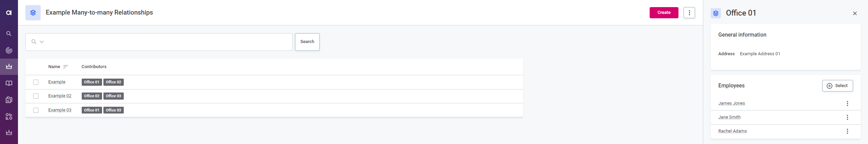868x144 pixels.
Task: Click the Office 01 tag in the Example row
Action: click(x=92, y=82)
